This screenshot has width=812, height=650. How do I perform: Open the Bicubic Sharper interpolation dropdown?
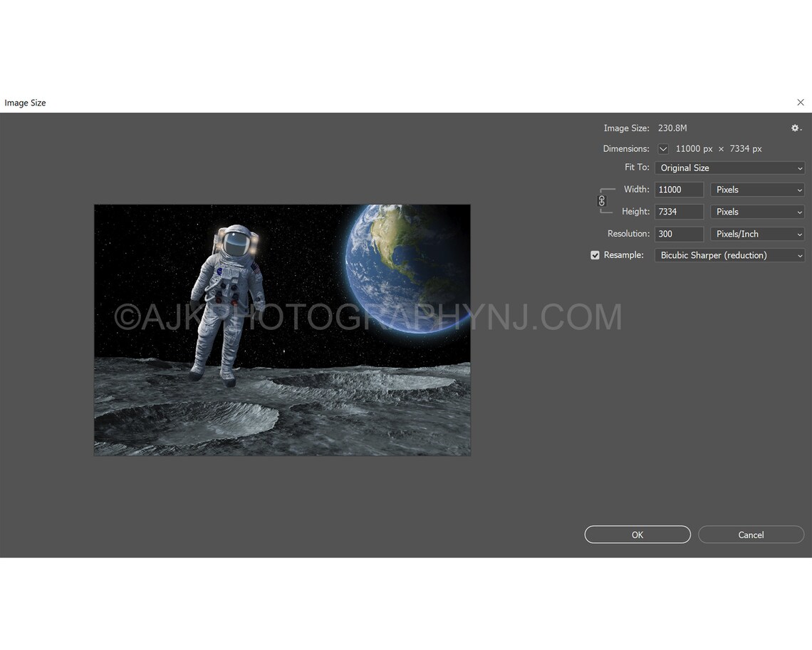click(x=729, y=255)
